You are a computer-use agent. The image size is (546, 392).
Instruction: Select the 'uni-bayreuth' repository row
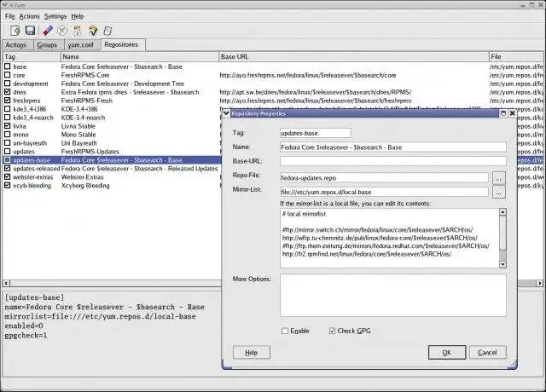112,143
